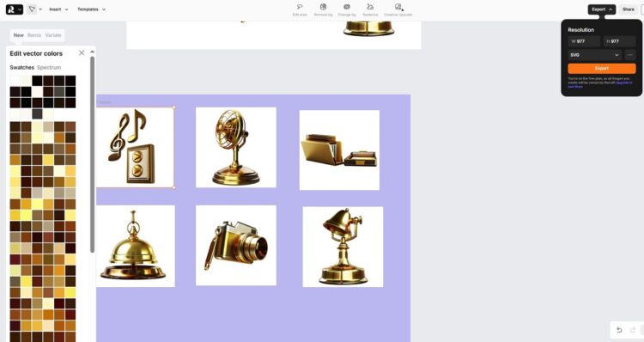644x342 pixels.
Task: Switch to the New tab
Action: (19, 35)
